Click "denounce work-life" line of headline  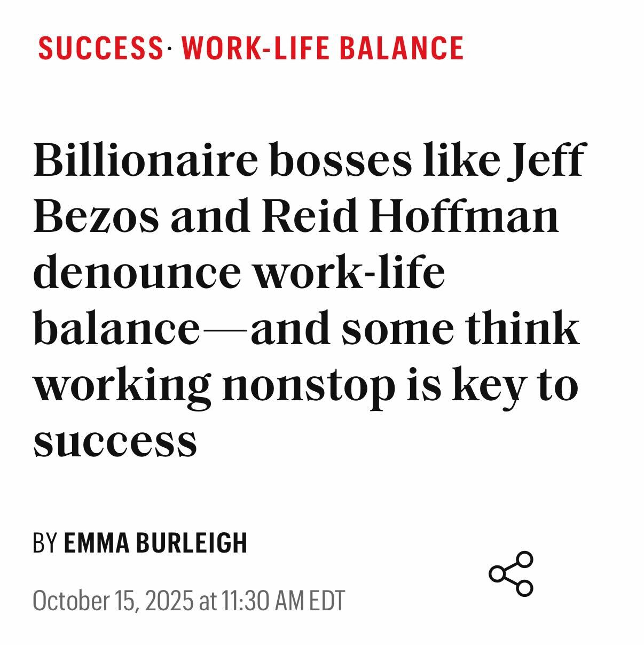click(x=239, y=272)
